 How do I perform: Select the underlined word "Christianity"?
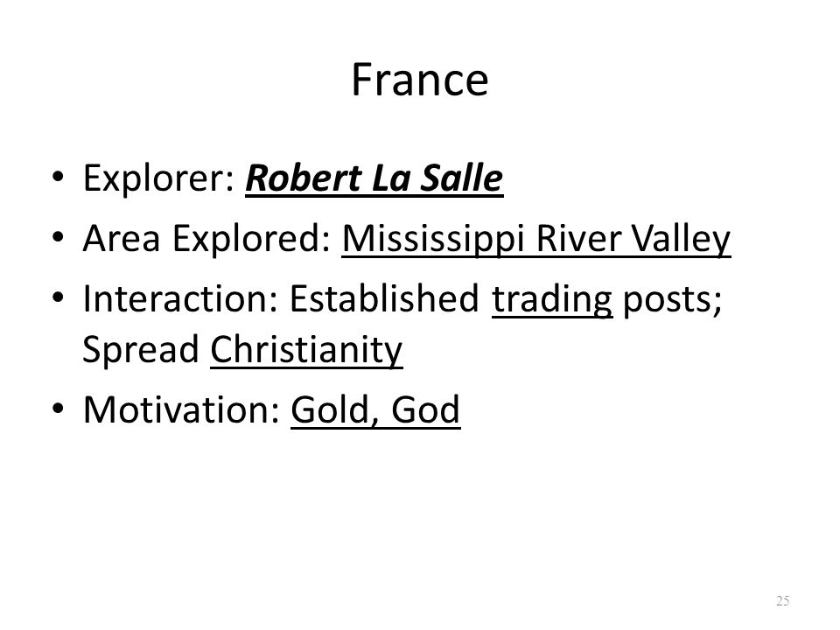[x=306, y=351]
